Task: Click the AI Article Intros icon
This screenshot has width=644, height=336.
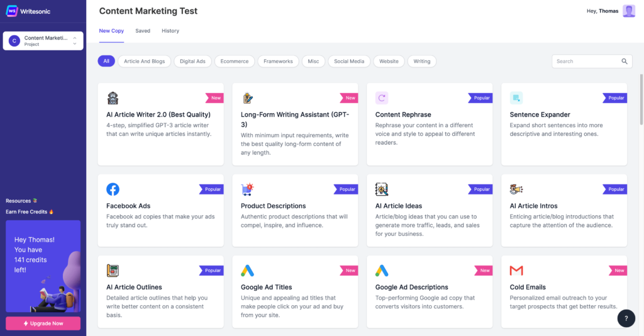Action: tap(516, 189)
